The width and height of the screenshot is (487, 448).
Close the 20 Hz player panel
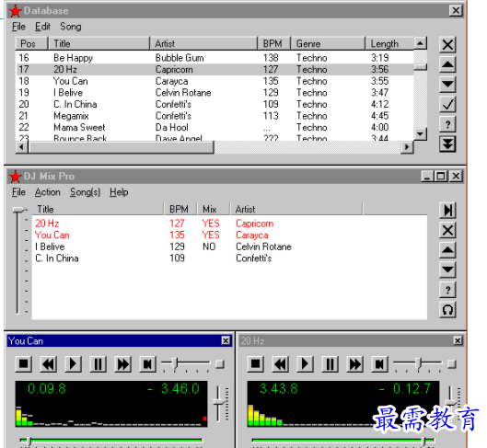(x=458, y=340)
